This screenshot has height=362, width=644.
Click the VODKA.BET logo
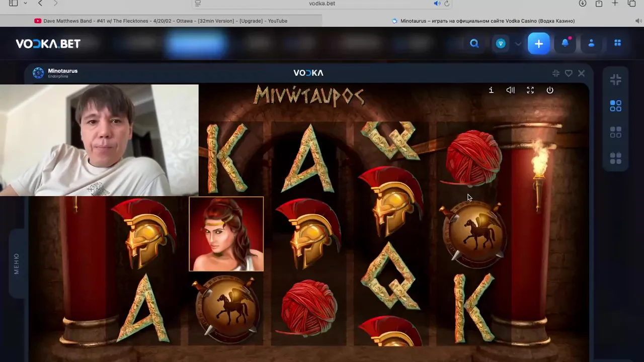pyautogui.click(x=48, y=44)
